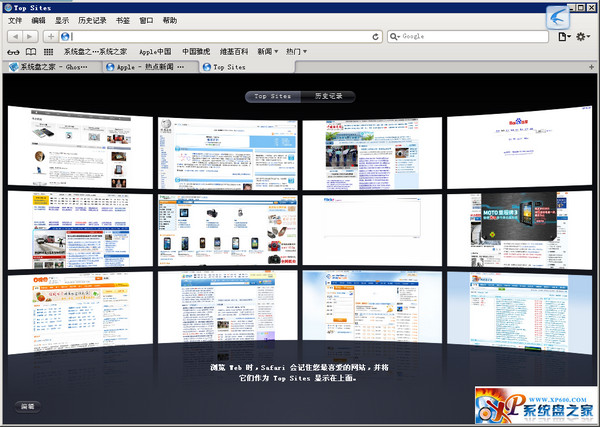
Task: Click the Back navigation arrow
Action: pyautogui.click(x=15, y=36)
